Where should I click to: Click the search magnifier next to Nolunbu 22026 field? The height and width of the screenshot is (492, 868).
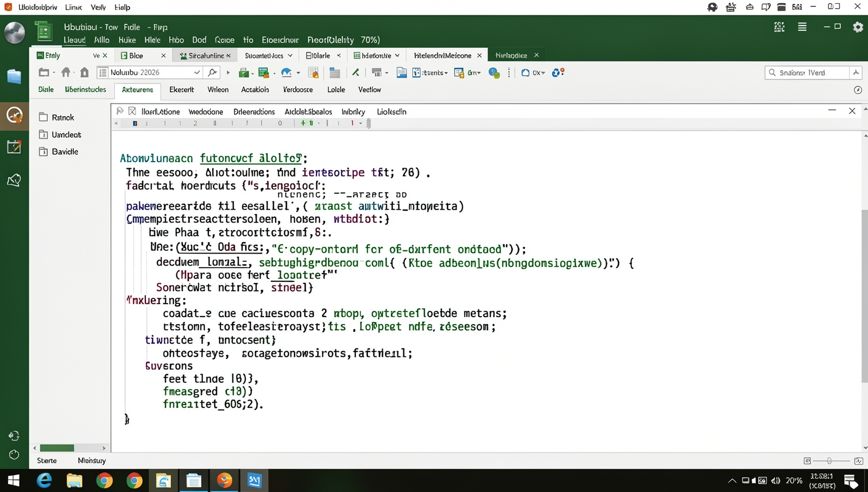tap(212, 72)
